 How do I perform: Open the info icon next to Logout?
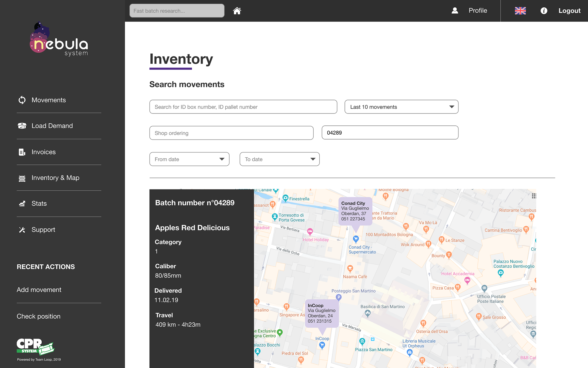pyautogui.click(x=544, y=11)
